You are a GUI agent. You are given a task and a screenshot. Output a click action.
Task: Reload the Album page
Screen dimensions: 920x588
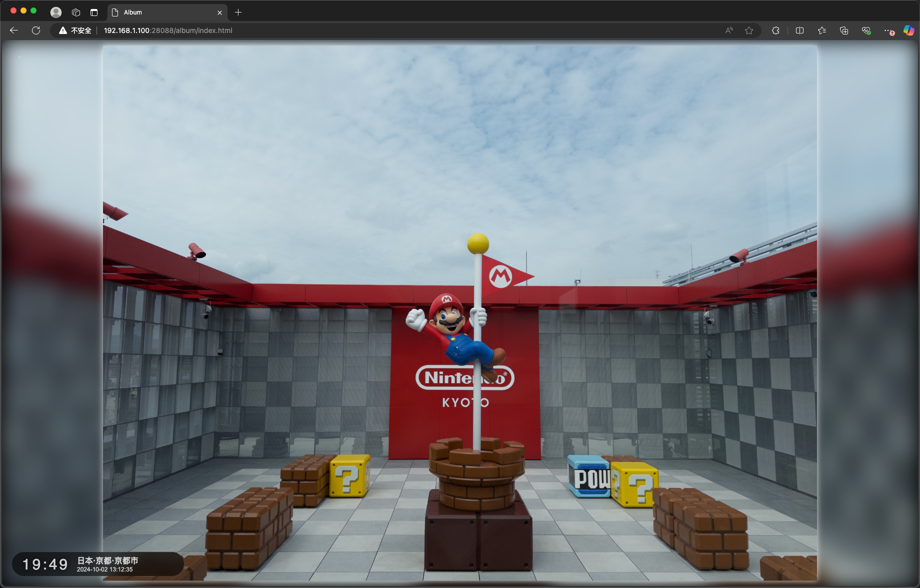(x=36, y=30)
